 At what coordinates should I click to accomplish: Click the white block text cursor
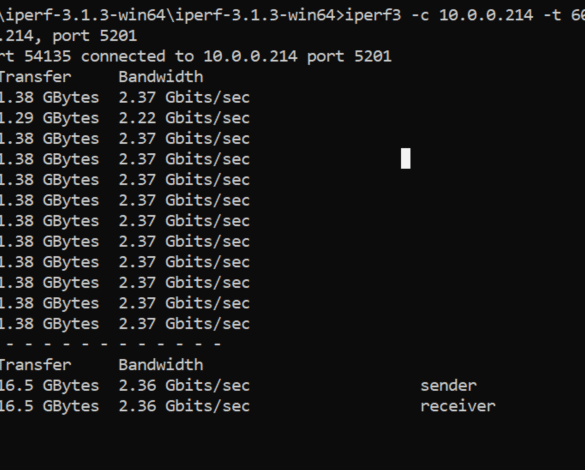click(406, 159)
